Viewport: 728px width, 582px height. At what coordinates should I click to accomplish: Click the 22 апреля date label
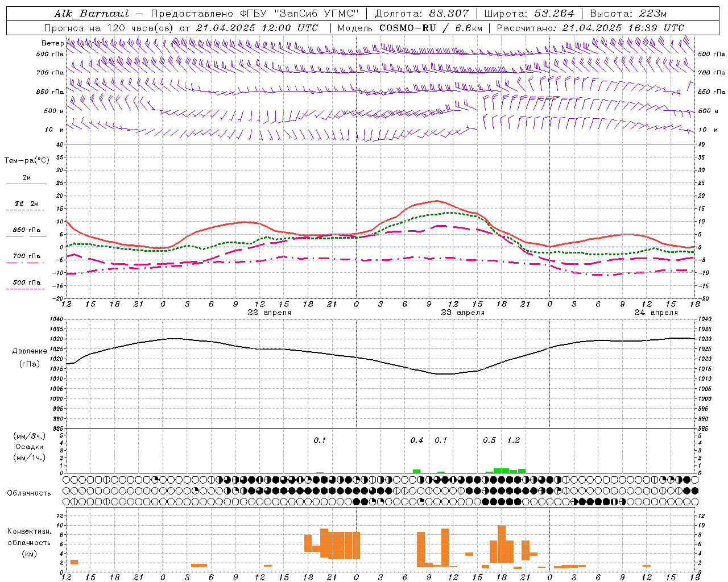click(269, 313)
